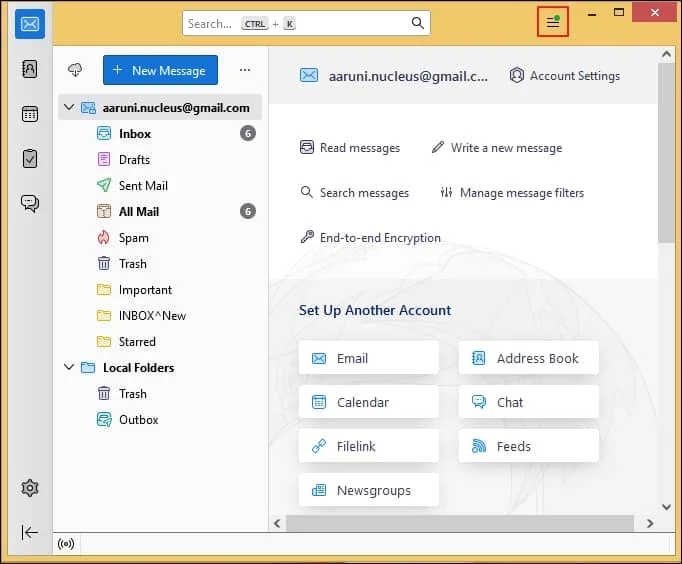Collapse the spaces toolbar arrow
682x564 pixels.
tap(30, 532)
